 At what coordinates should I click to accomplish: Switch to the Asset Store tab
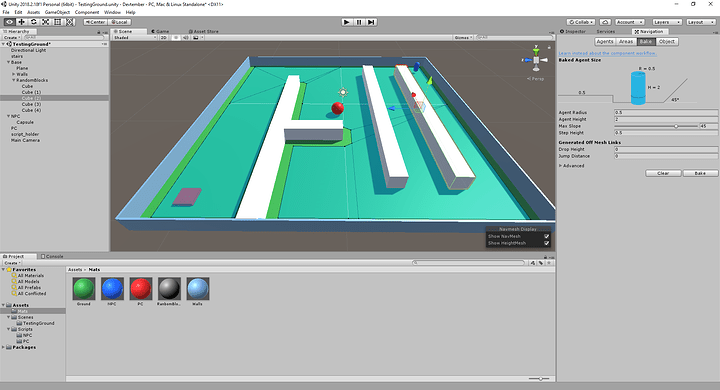pos(203,31)
